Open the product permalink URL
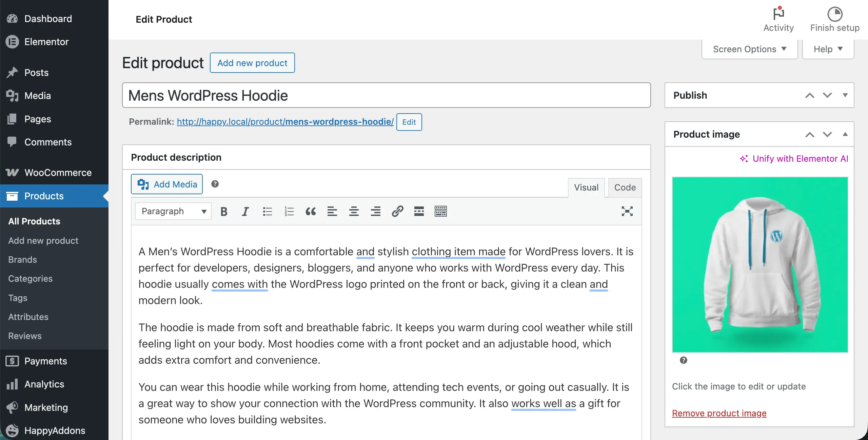 click(x=285, y=122)
